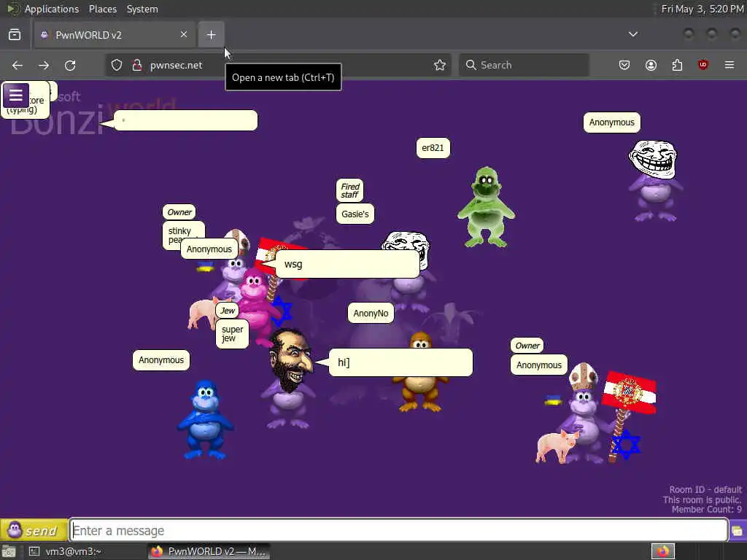Image resolution: width=747 pixels, height=560 pixels.
Task: Click the trollface Bonzi under Anonymous
Action: coord(655,181)
